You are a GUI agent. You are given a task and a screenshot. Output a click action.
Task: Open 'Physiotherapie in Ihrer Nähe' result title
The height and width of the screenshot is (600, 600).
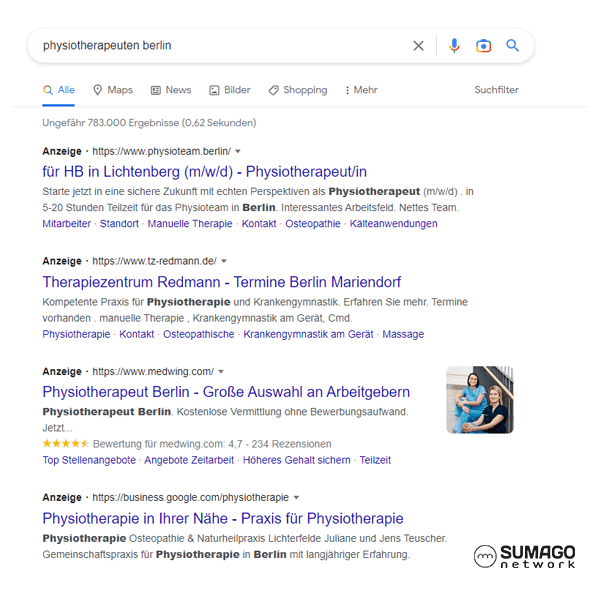coord(223,518)
